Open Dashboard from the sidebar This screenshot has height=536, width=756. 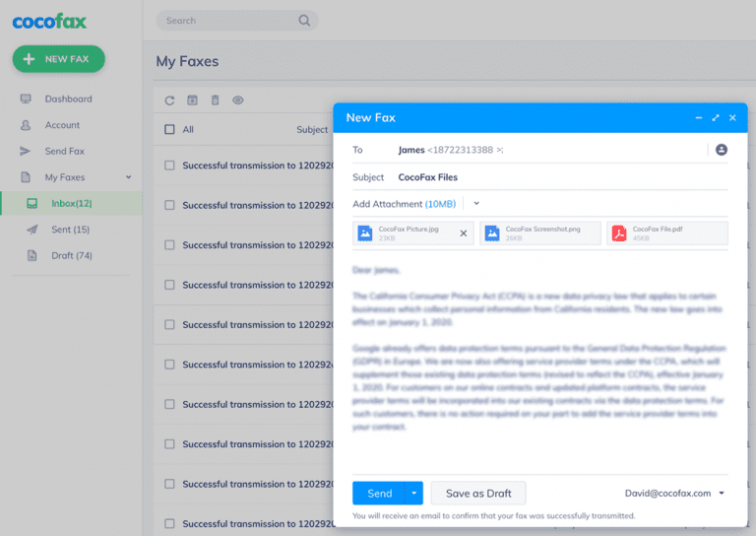pyautogui.click(x=69, y=99)
